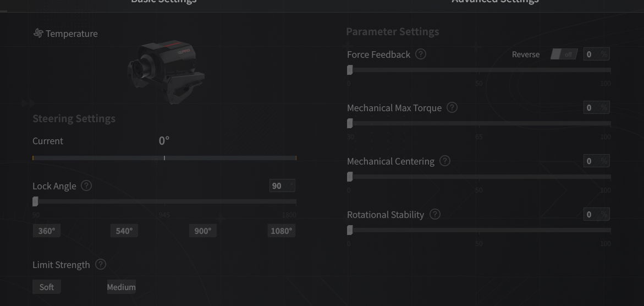Click the Mechanical Max Torque slider

coord(479,123)
